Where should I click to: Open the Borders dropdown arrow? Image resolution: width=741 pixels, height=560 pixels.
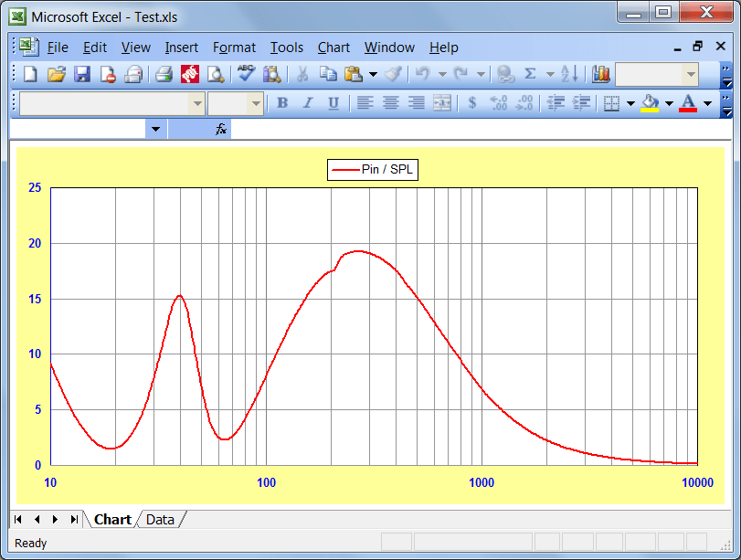(x=630, y=102)
